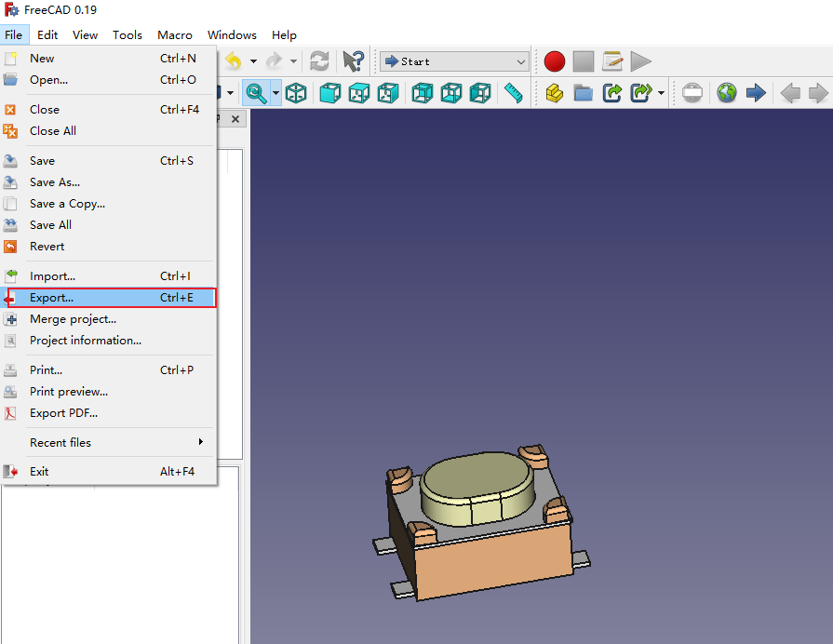Set the left view cube icon

[x=480, y=93]
